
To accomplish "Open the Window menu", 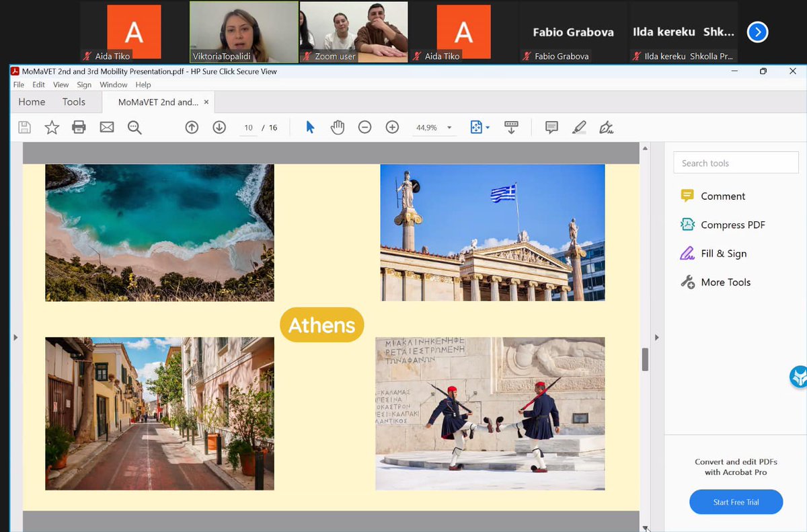I will click(x=114, y=85).
